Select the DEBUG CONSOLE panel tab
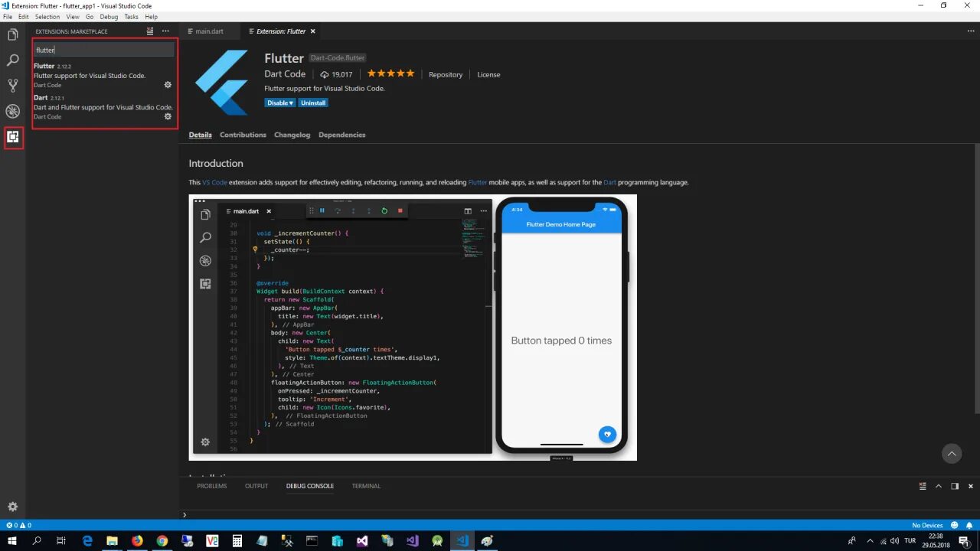The height and width of the screenshot is (551, 980). point(310,486)
